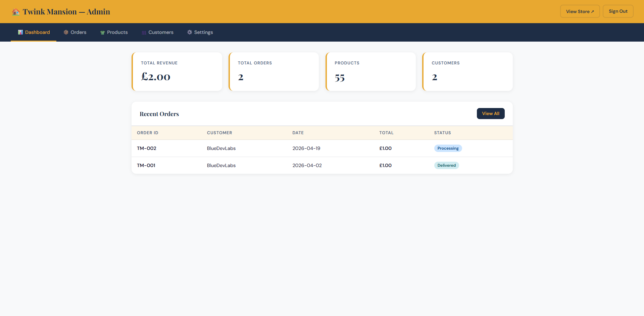
Task: Click the Processing status badge
Action: click(x=448, y=148)
